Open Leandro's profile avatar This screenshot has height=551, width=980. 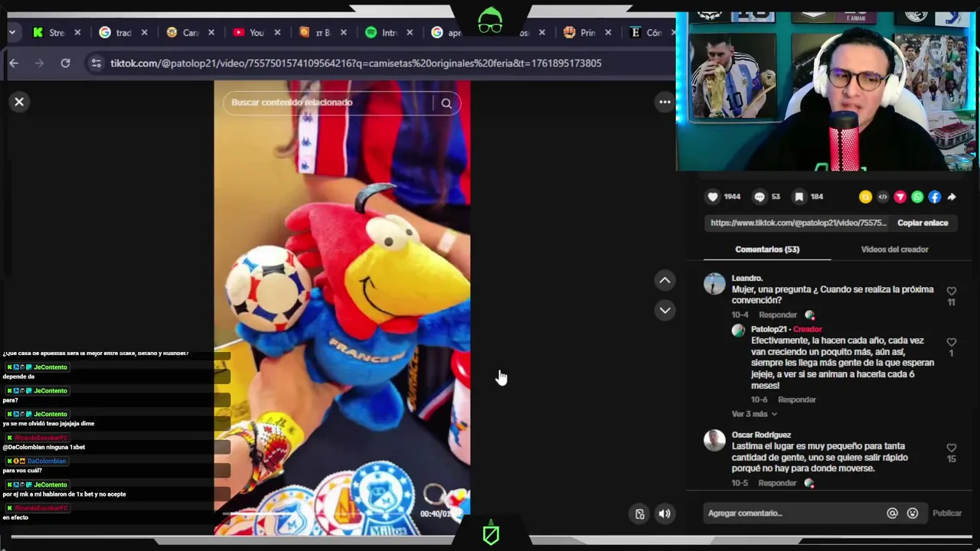click(x=714, y=284)
